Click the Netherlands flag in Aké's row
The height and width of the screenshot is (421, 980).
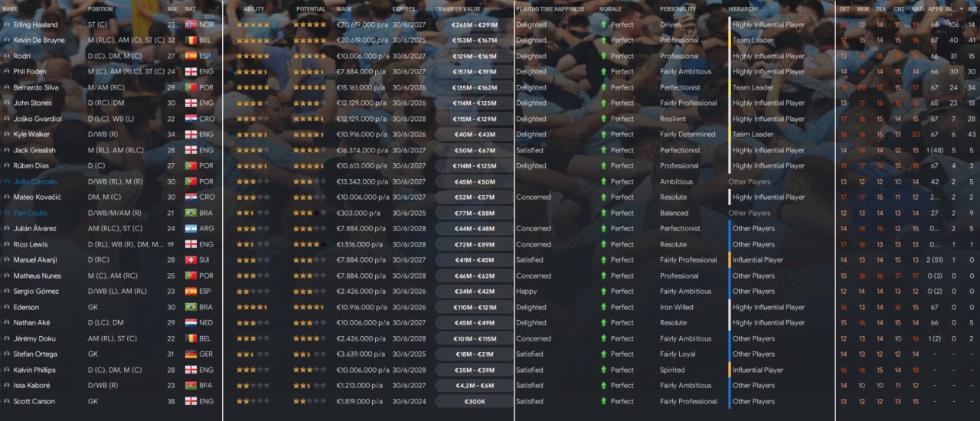(x=191, y=322)
